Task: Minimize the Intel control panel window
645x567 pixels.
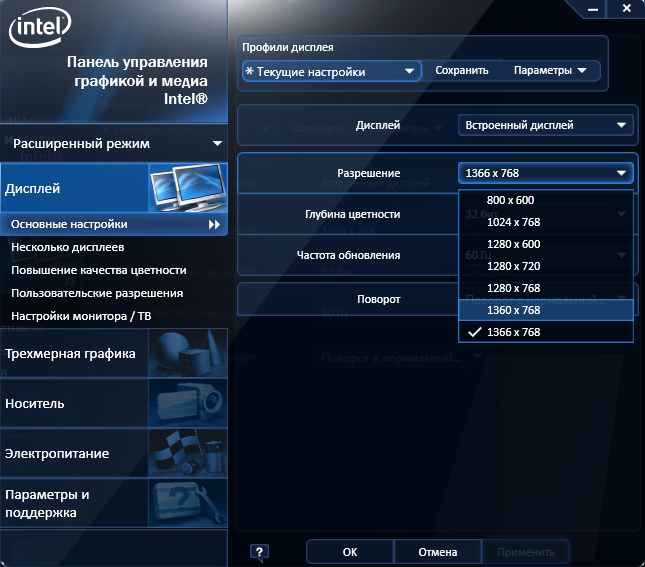Action: tap(593, 9)
